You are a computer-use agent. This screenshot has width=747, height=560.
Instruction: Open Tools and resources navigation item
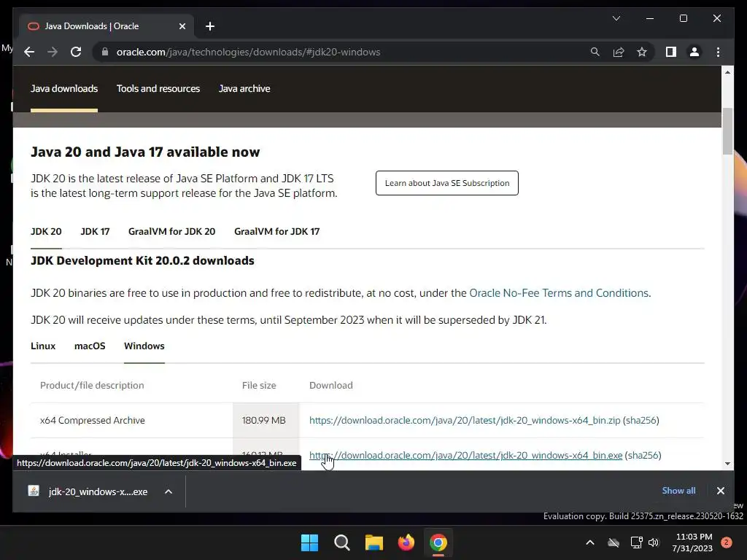[x=158, y=88]
